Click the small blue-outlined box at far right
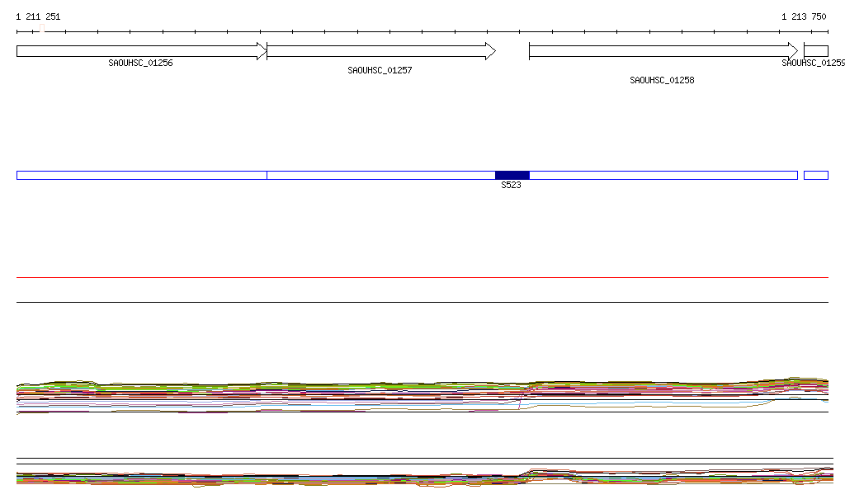The image size is (845, 504). 815,175
